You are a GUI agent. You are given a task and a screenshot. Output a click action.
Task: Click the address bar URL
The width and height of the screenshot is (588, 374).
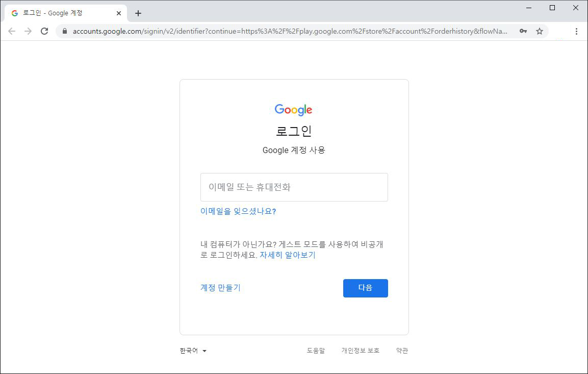click(290, 31)
